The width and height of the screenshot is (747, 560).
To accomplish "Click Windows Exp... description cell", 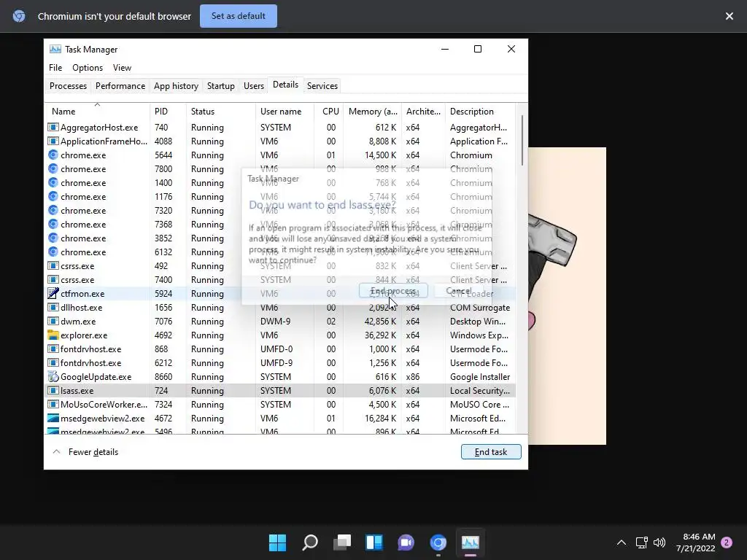I will coord(479,335).
